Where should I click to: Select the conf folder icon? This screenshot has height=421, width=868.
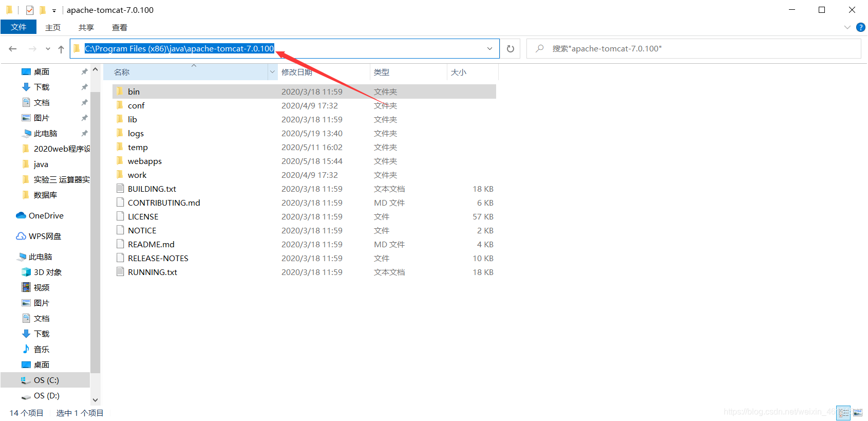coord(120,105)
